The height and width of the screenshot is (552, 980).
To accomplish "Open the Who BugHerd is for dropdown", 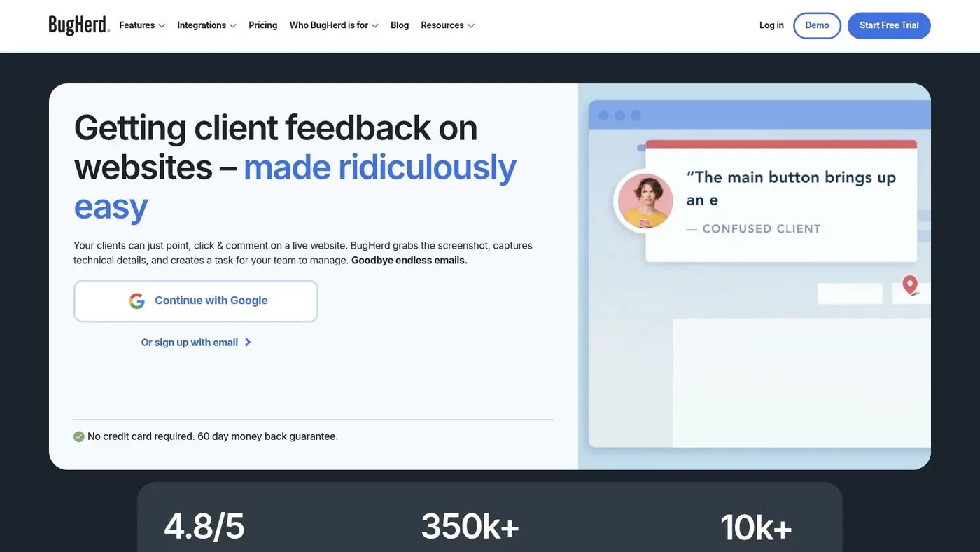I will point(334,25).
